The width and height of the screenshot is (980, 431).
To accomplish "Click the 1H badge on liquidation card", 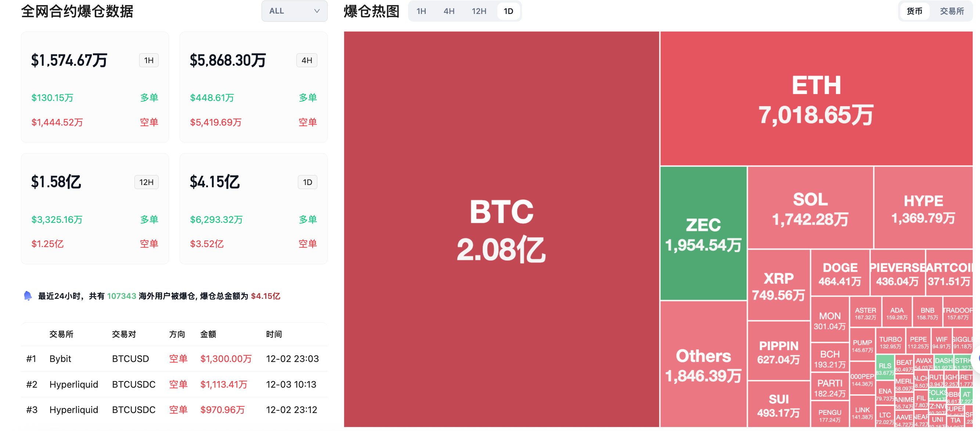I will pos(149,61).
